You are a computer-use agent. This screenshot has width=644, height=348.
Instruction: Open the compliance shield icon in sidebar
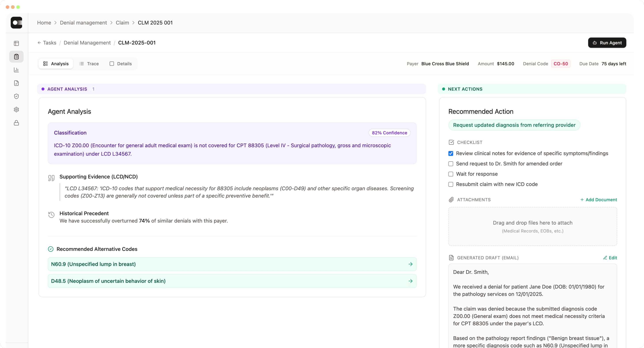click(x=16, y=96)
